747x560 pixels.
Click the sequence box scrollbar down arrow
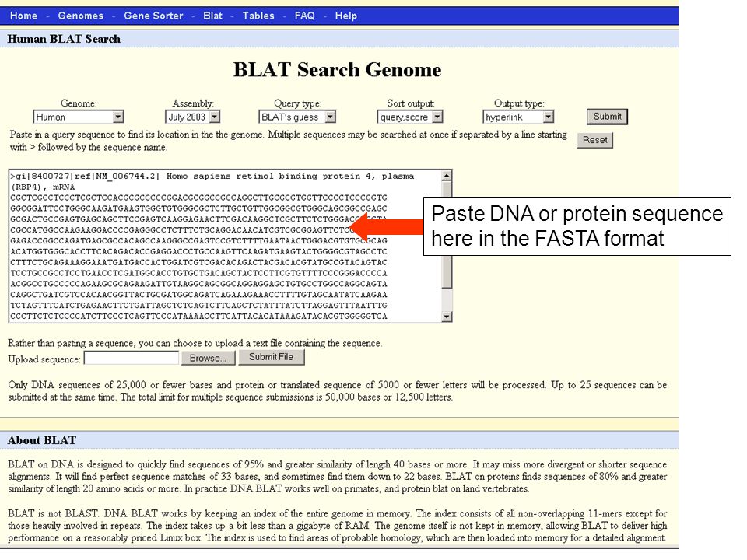coord(447,317)
